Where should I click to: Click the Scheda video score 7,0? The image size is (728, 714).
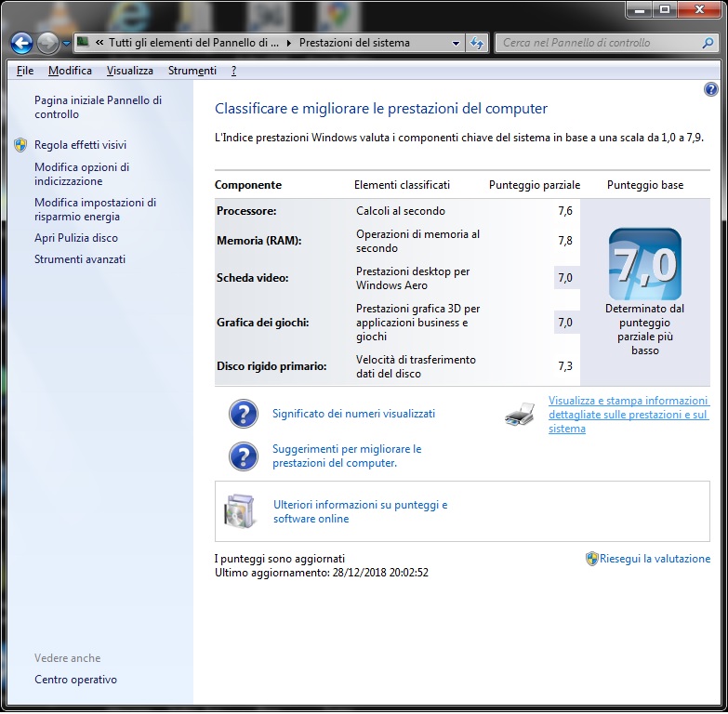pos(565,278)
